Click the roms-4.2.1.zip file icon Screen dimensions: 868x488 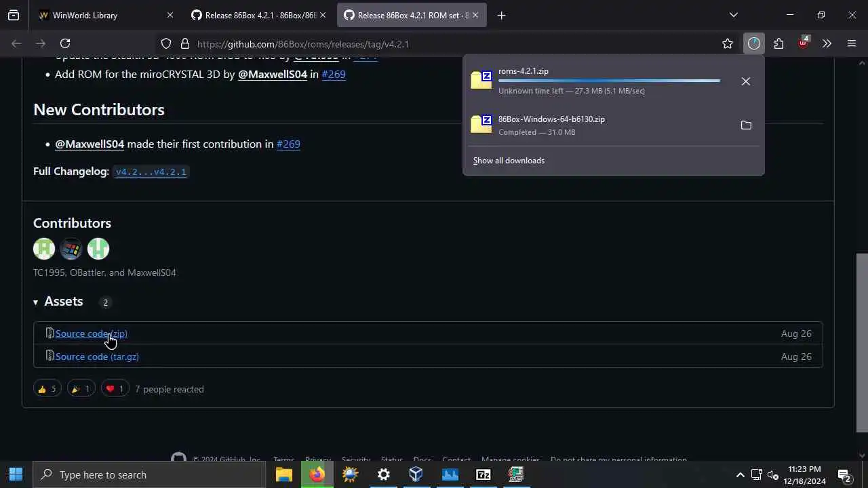(x=481, y=79)
